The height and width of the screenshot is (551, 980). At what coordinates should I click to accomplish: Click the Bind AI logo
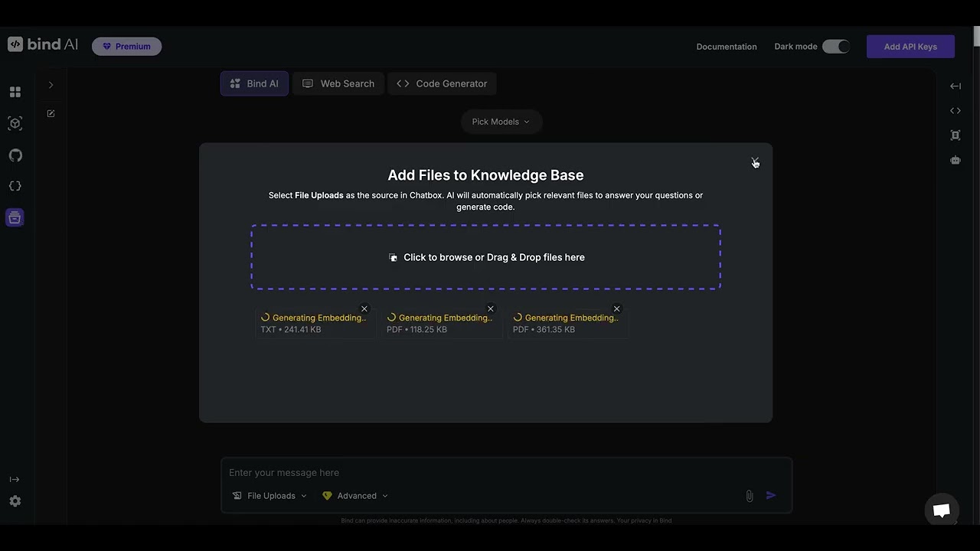pos(43,44)
